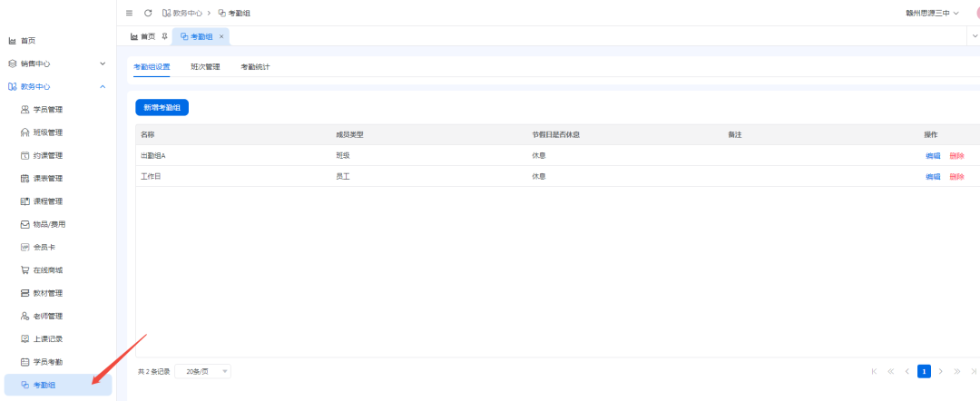
Task: Click the 课表管理 calendar icon
Action: (x=25, y=179)
